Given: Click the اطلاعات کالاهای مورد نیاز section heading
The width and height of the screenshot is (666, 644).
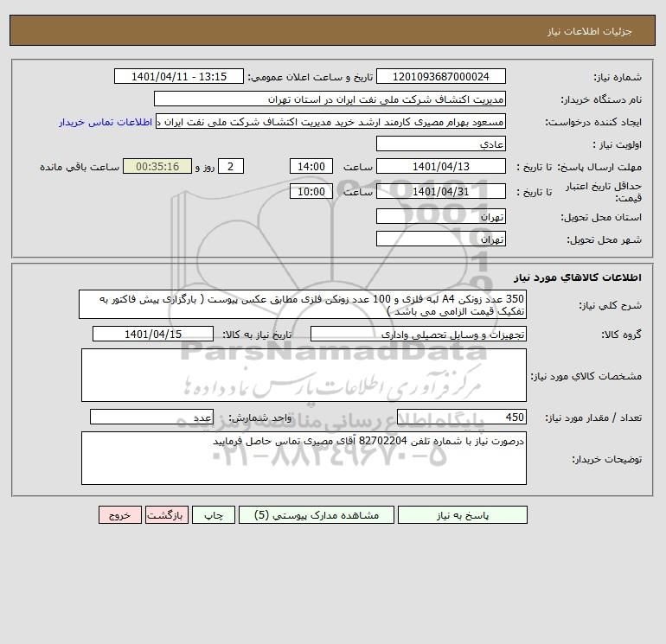Looking at the screenshot, I should pos(578,277).
